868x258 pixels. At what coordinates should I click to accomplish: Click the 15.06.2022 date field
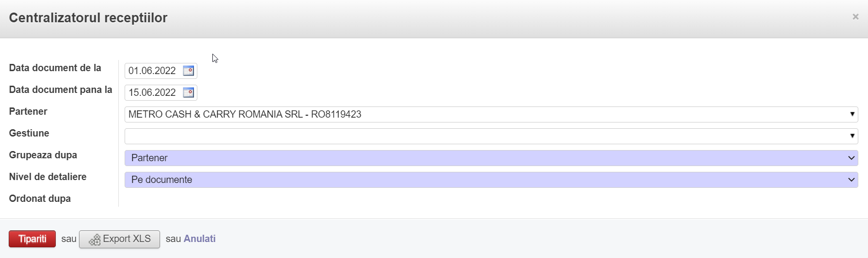click(153, 92)
